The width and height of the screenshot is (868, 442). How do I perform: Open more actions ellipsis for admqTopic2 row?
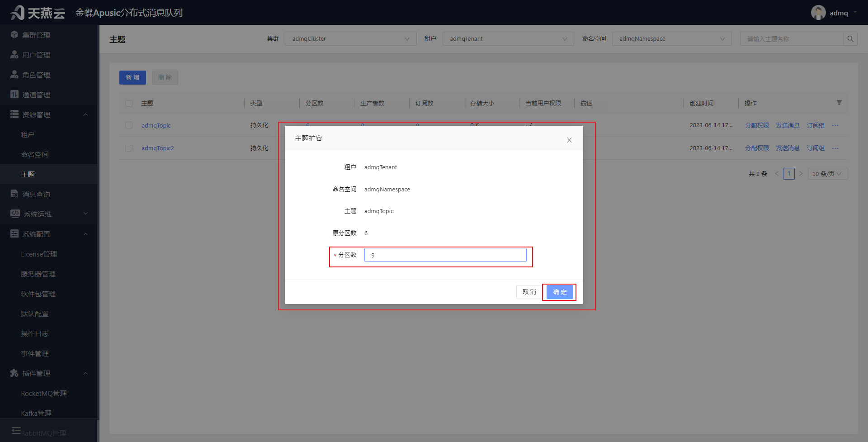tap(835, 148)
